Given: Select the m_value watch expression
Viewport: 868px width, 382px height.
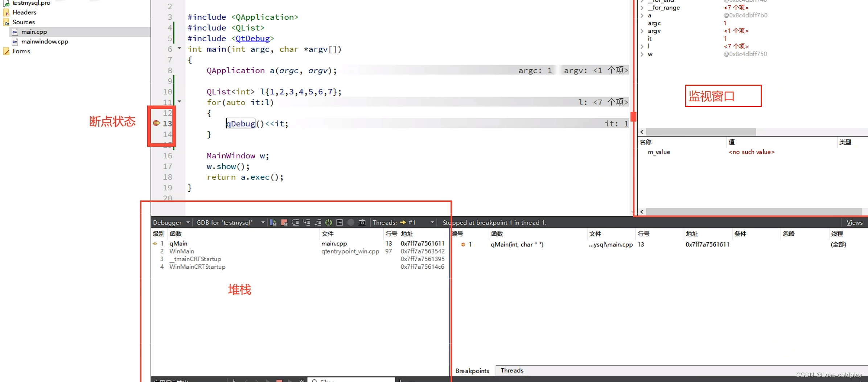Looking at the screenshot, I should pos(659,152).
